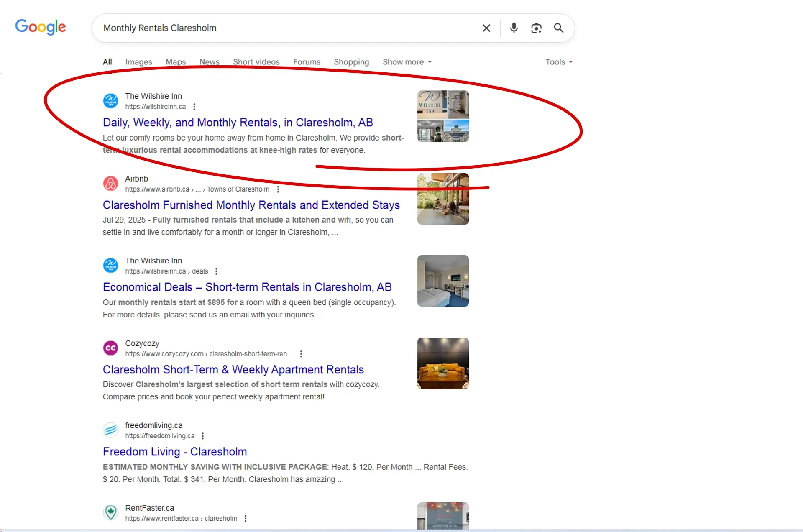Click The Wilshire Inn name on deals result
This screenshot has height=532, width=803.
(x=153, y=261)
